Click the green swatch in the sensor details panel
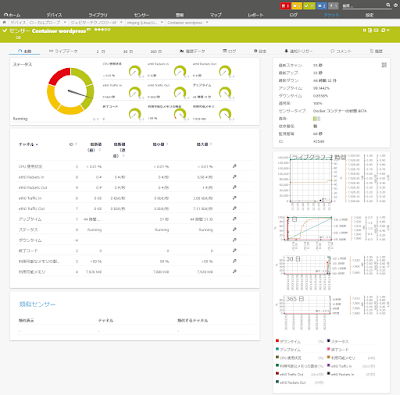The width and height of the screenshot is (400, 395). [316, 119]
